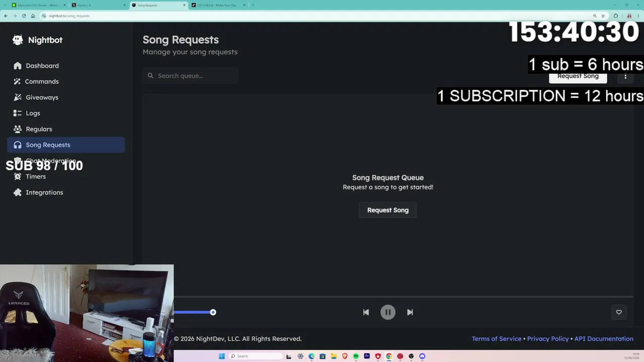This screenshot has height=362, width=644.
Task: Open a new browser tab
Action: coord(253,5)
